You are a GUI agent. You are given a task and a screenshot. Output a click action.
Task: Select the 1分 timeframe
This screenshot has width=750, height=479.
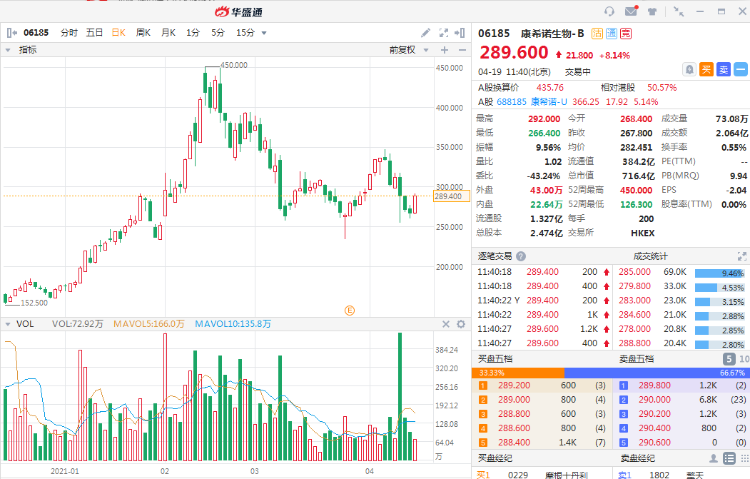click(193, 33)
